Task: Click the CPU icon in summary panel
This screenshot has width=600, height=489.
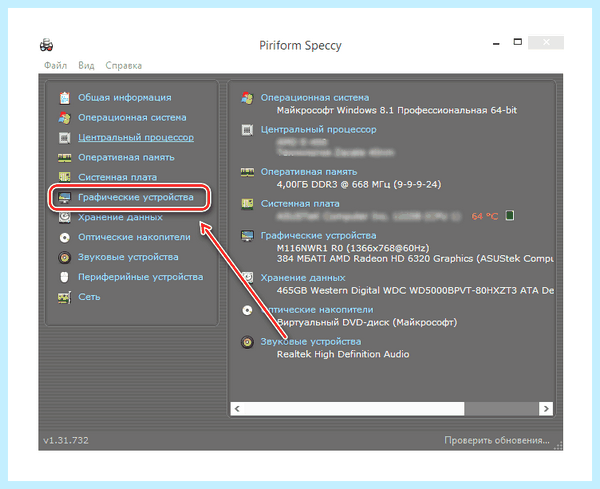Action: click(247, 130)
